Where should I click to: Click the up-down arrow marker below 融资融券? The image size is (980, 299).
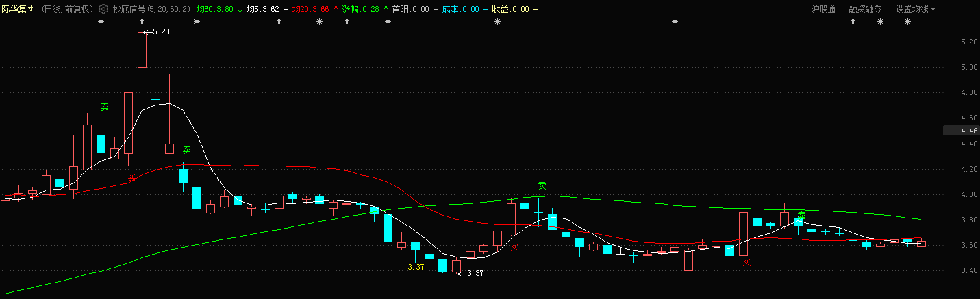pyautogui.click(x=853, y=22)
